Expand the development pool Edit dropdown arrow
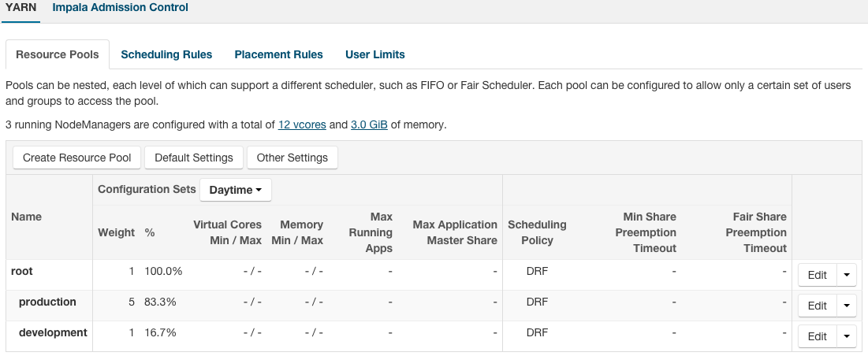 pos(847,336)
